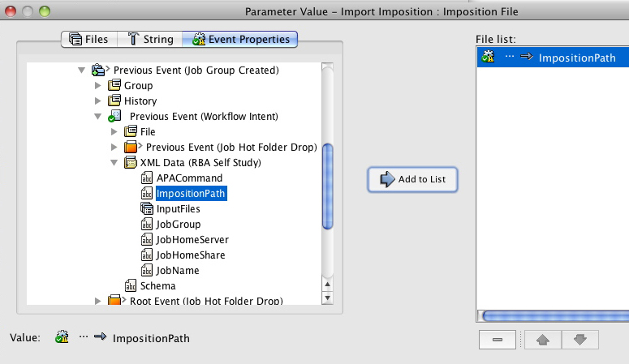Expand the History tree node
This screenshot has height=364, width=629.
[x=97, y=101]
